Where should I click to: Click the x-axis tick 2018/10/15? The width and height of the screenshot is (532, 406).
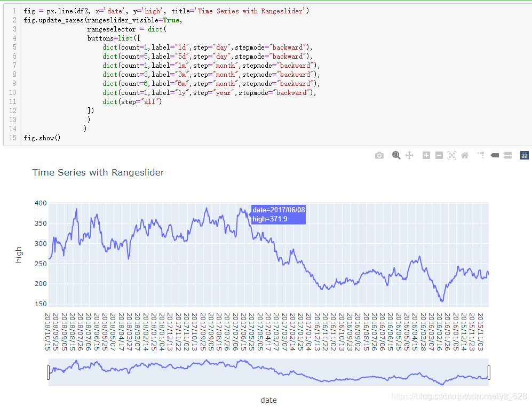coord(48,332)
